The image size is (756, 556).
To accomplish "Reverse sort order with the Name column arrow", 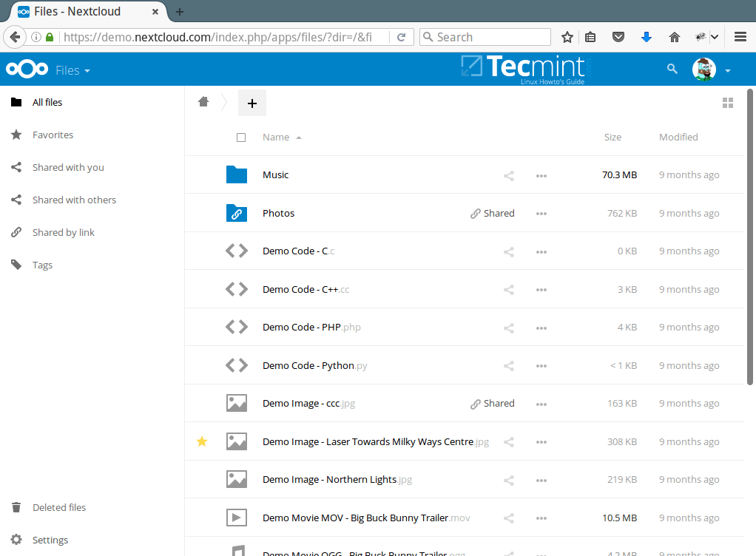I will tap(299, 137).
